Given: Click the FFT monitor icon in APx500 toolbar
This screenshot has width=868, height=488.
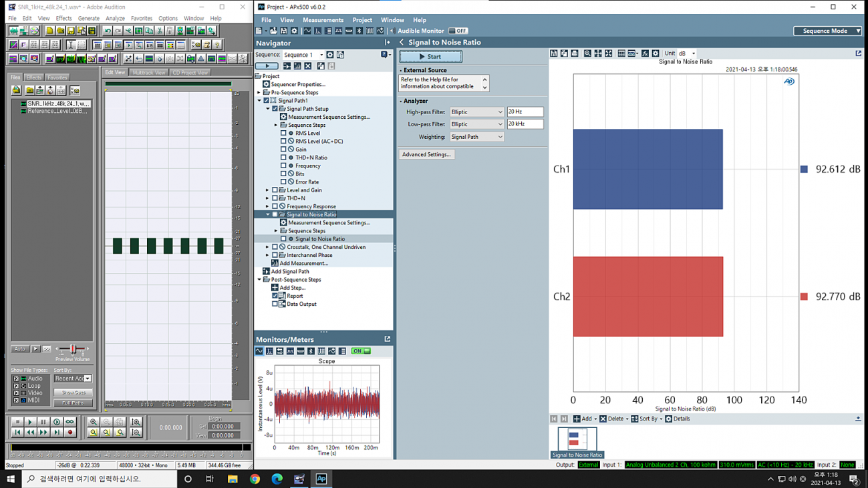Looking at the screenshot, I should point(317,31).
